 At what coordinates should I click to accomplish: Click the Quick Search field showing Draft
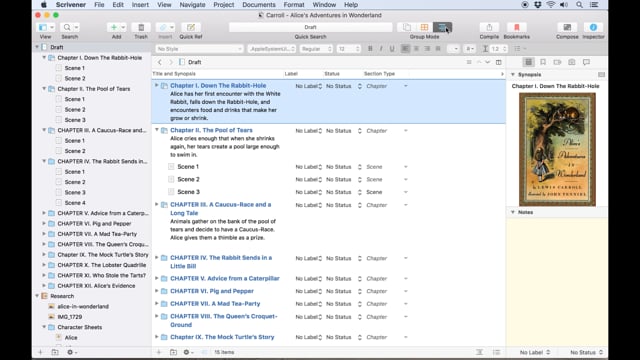coord(310,27)
